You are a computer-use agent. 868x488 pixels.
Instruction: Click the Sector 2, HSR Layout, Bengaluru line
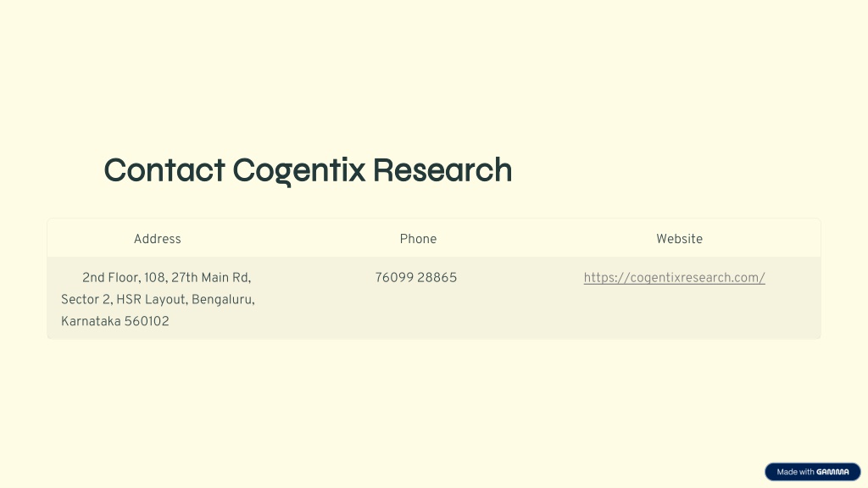(x=158, y=300)
